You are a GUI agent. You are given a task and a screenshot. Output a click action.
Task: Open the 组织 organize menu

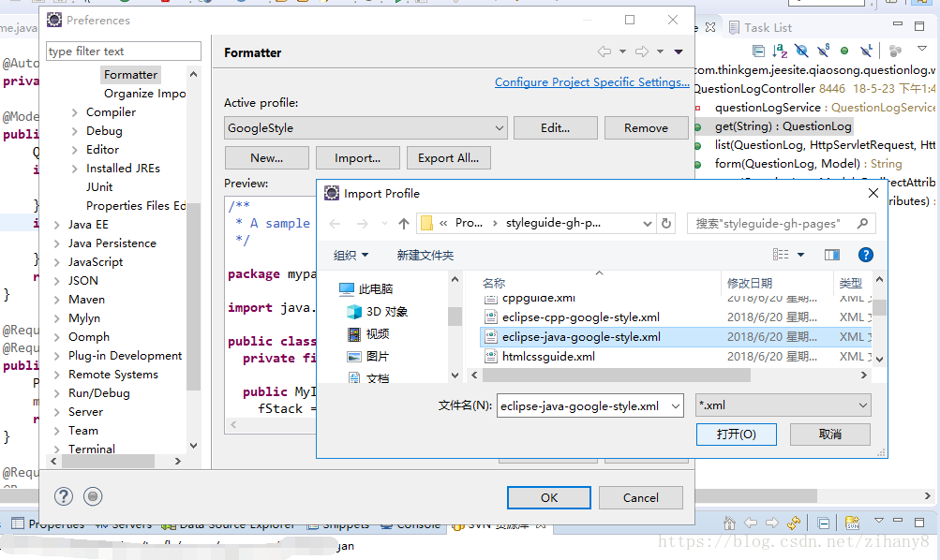351,255
